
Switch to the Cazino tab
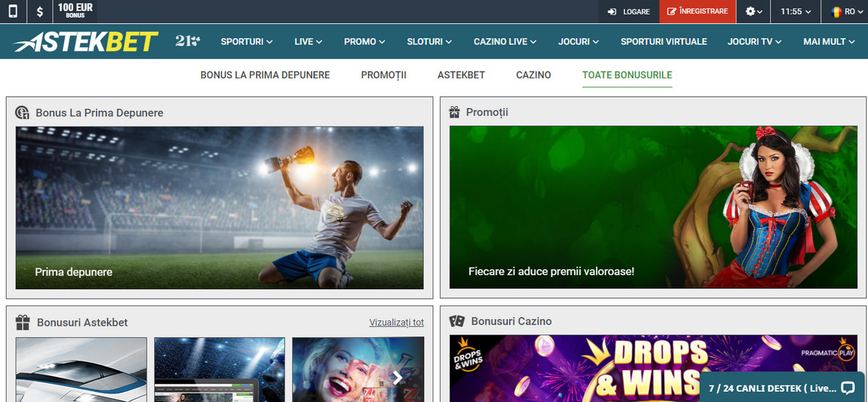534,75
